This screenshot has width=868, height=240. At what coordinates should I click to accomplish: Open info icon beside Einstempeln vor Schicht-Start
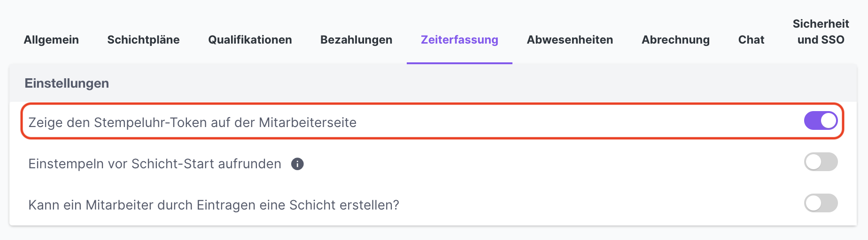click(x=297, y=164)
